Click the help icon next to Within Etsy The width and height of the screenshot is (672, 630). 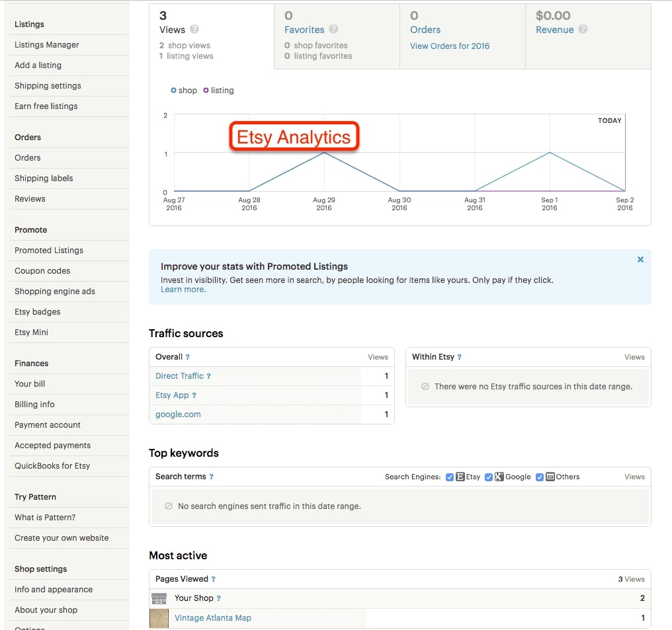[460, 357]
